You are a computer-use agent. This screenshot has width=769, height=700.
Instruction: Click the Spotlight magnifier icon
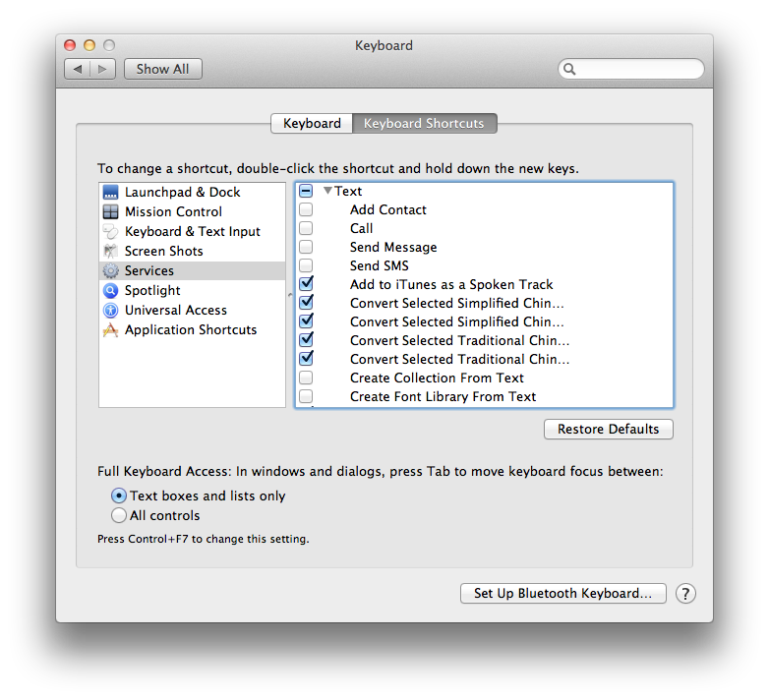pyautogui.click(x=111, y=291)
